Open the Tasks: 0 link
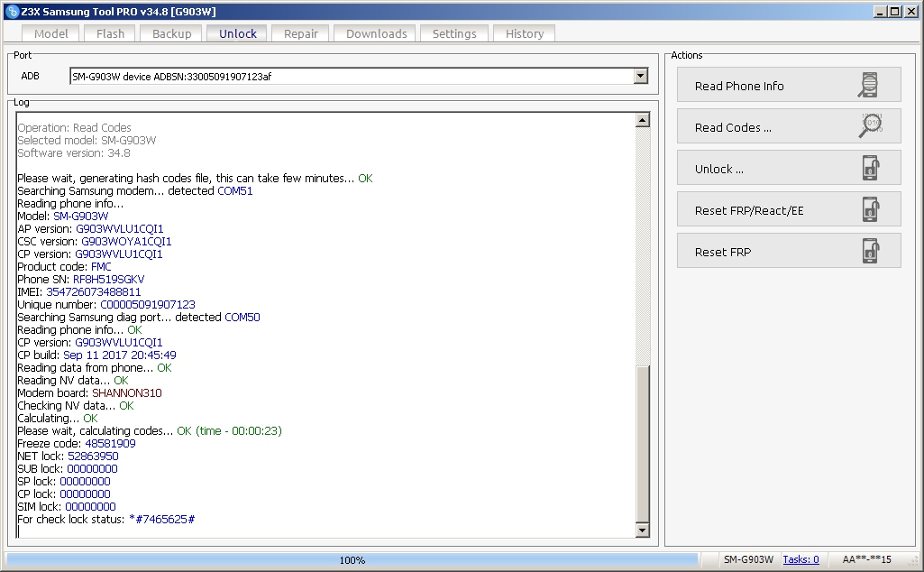Screen dimensions: 924x572 click(800, 559)
